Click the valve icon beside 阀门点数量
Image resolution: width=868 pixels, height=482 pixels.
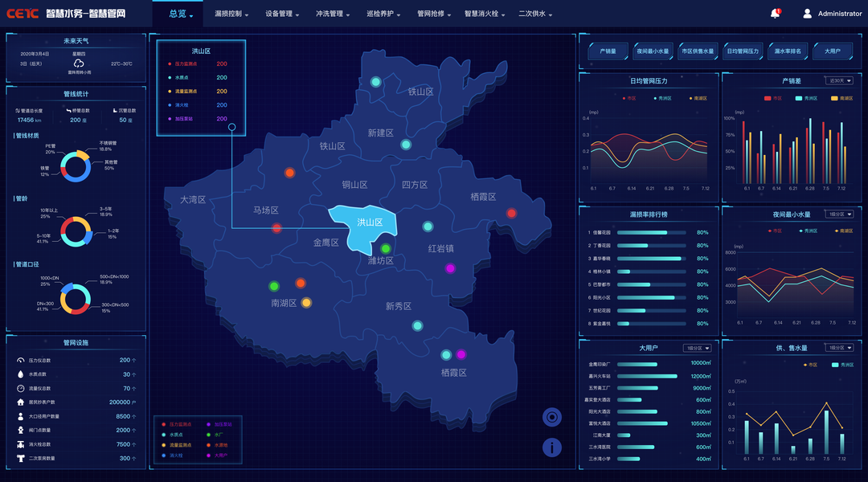20,430
